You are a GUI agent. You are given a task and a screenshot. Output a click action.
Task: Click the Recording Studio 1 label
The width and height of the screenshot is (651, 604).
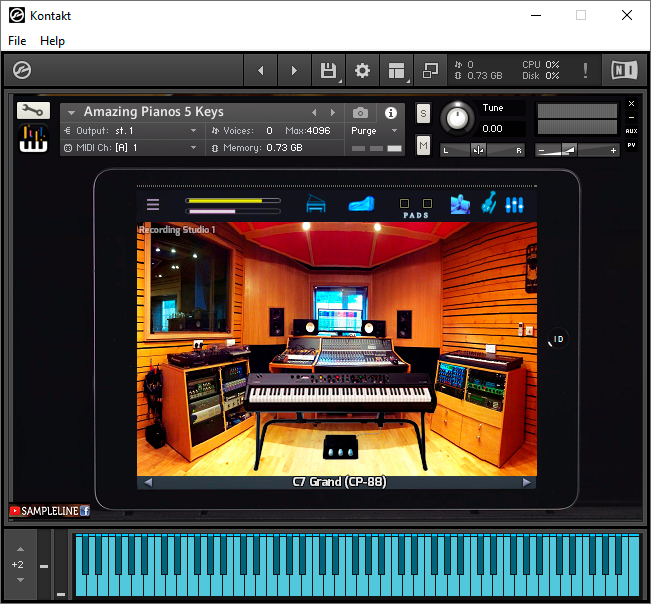[x=177, y=230]
